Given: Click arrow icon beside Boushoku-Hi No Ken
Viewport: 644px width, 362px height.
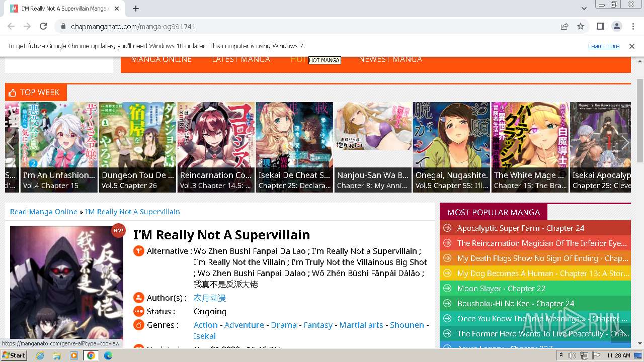Looking at the screenshot, I should click(x=447, y=304).
